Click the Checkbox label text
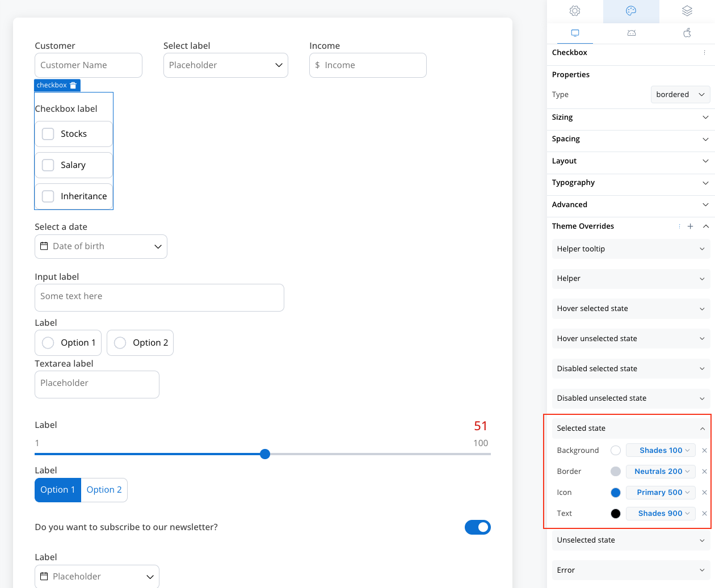715x588 pixels. coord(66,109)
